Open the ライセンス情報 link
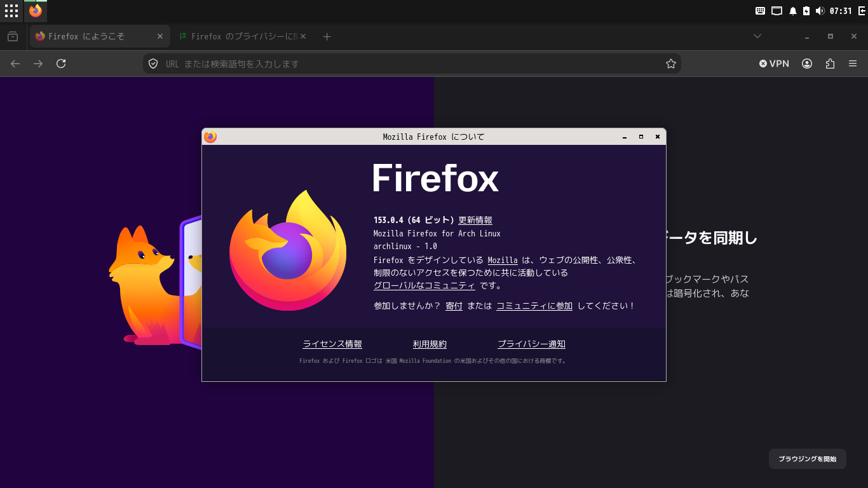 pos(332,344)
